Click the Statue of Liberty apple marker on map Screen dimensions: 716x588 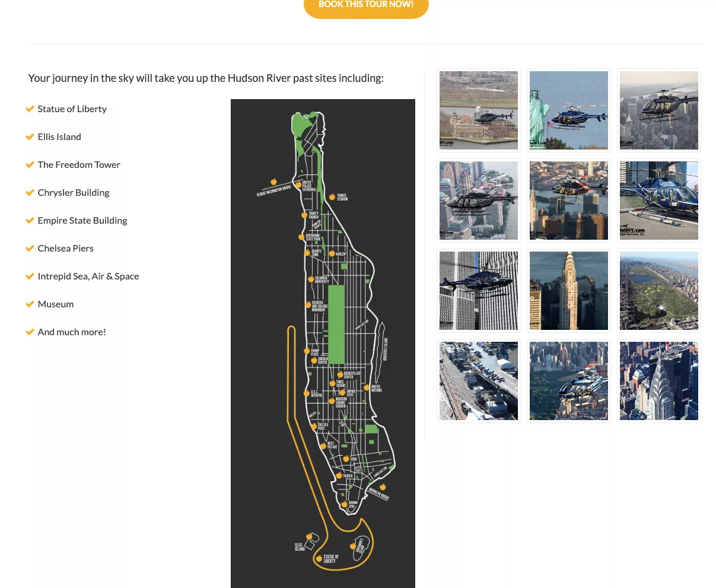tap(319, 558)
